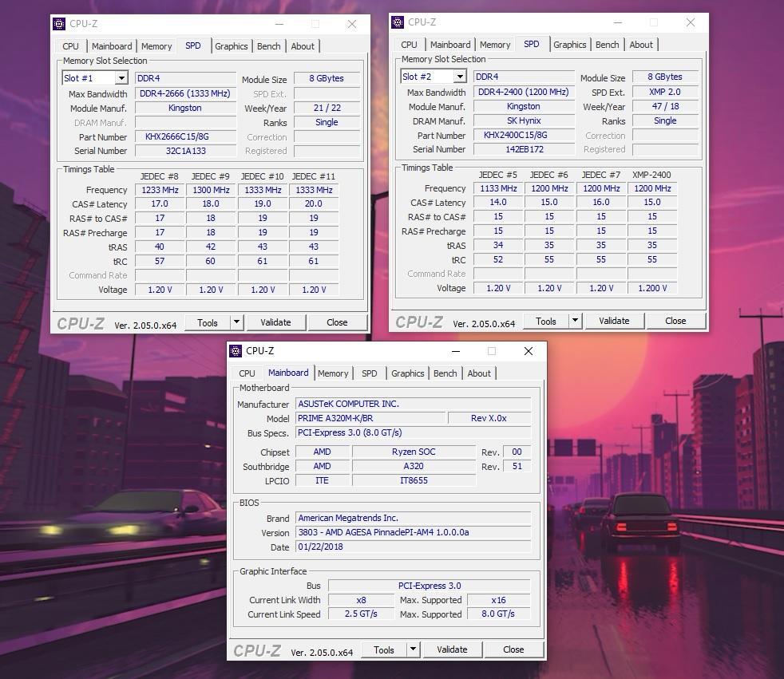Open About tab in Motherboard window
784x679 pixels.
pos(479,373)
